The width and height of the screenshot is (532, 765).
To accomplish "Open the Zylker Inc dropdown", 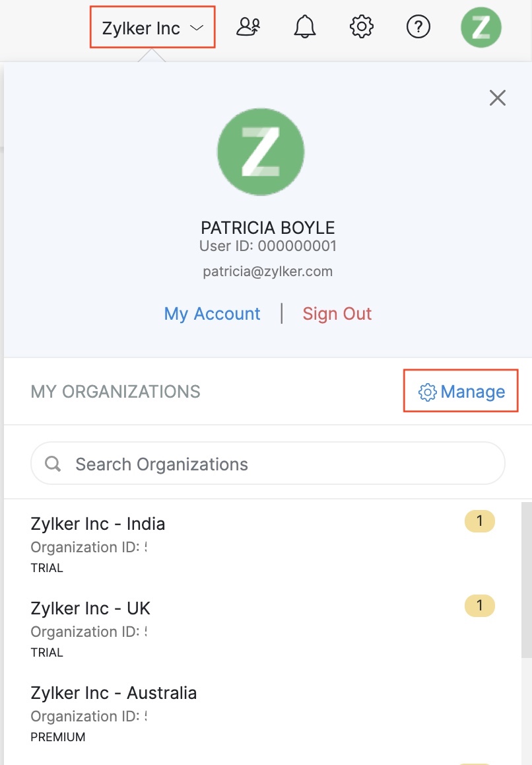I will (152, 26).
